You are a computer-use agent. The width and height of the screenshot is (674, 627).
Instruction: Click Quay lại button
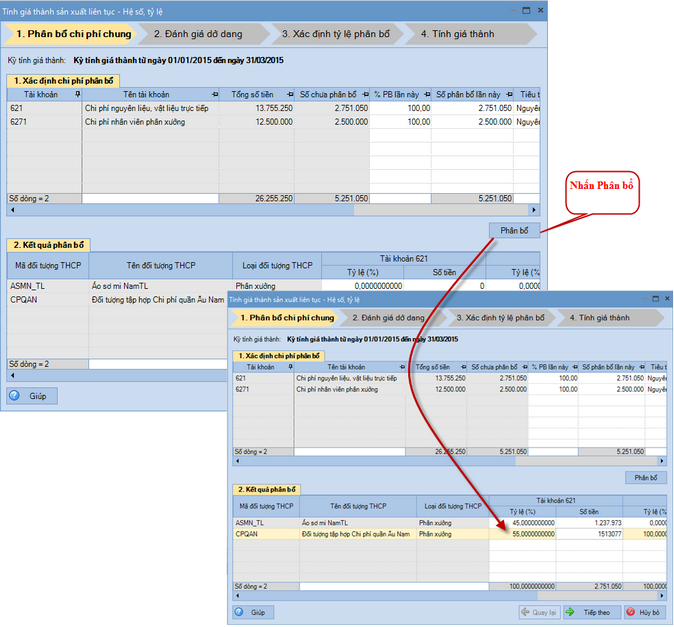coord(539,612)
